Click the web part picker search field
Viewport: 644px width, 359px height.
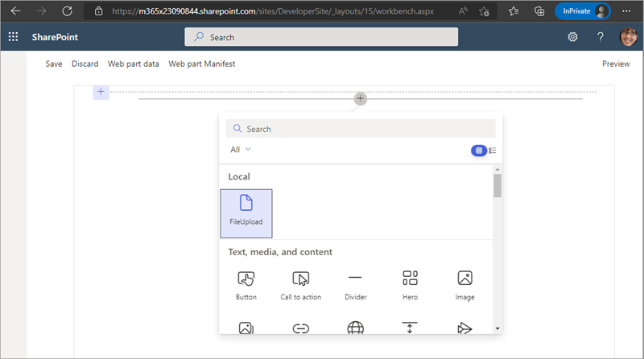click(x=361, y=129)
